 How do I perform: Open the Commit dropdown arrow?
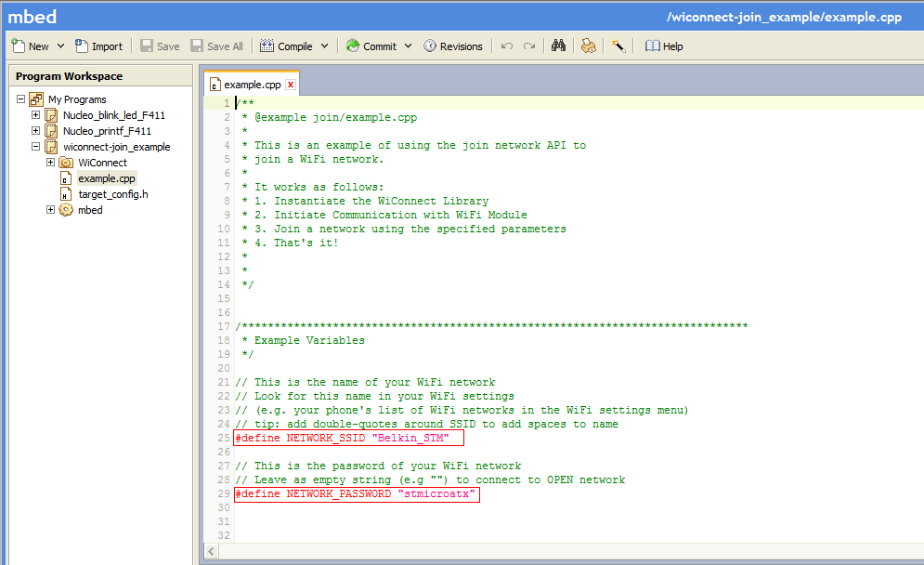(x=408, y=46)
